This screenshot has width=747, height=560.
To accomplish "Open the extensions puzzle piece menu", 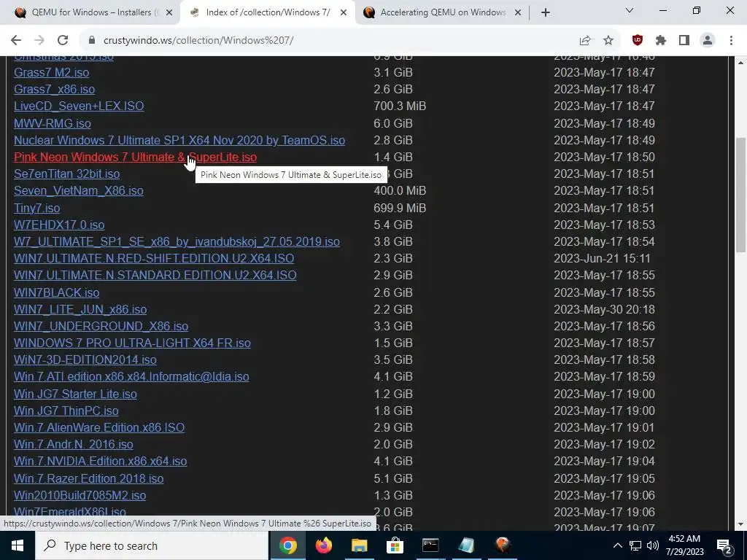I will pyautogui.click(x=661, y=41).
